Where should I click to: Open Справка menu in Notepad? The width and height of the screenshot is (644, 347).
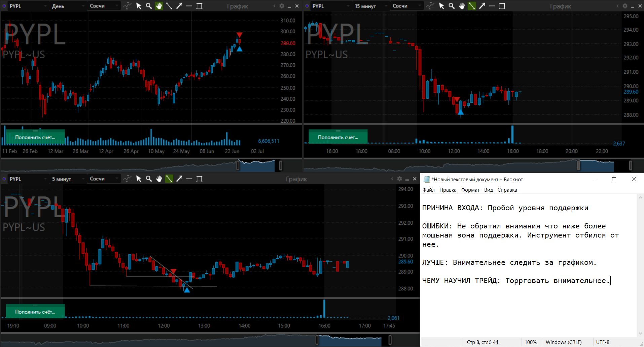coord(507,190)
